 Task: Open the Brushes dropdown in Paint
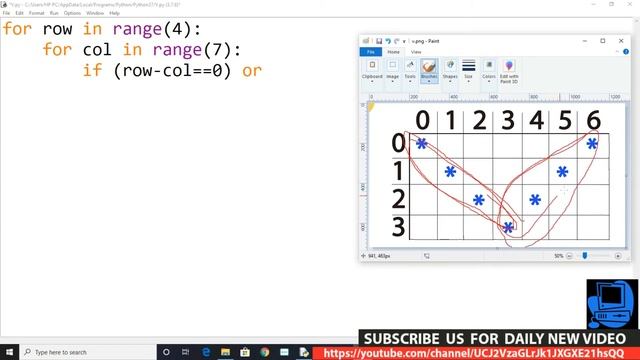429,71
